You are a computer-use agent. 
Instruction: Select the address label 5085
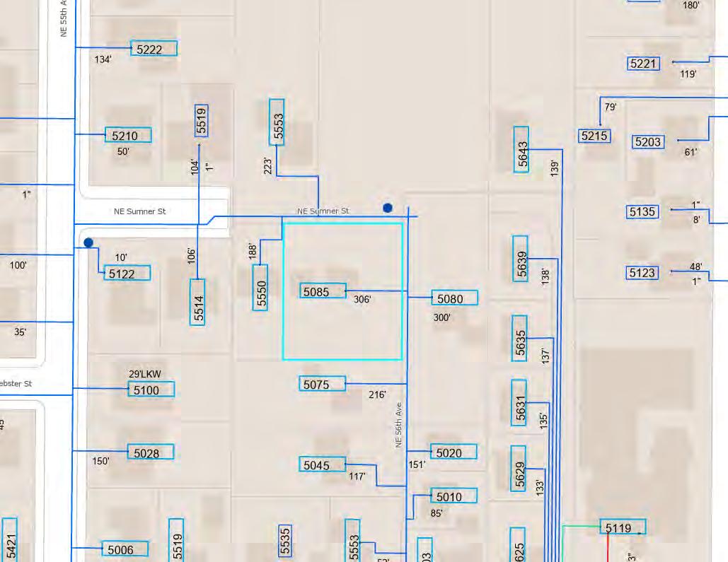pos(323,291)
